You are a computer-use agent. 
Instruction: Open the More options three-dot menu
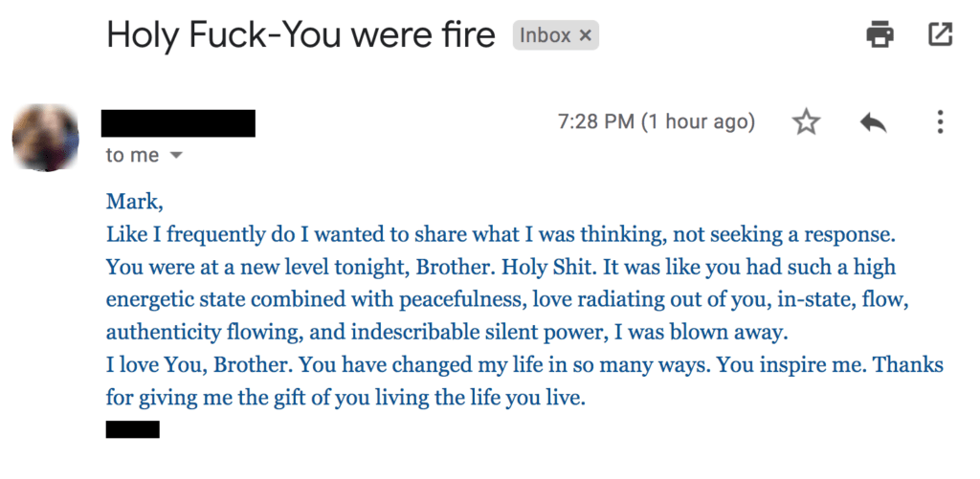940,122
